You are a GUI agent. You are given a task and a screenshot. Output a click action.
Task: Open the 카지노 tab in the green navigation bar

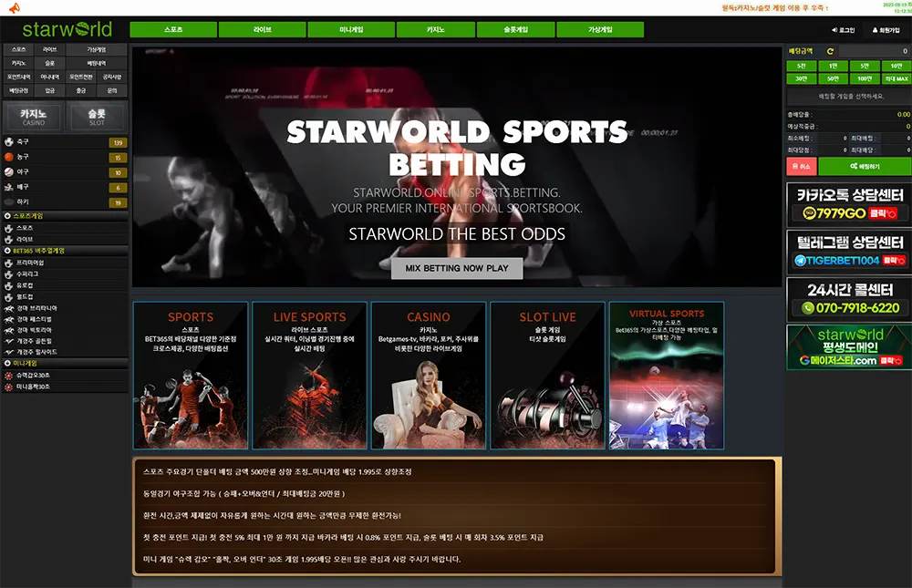tap(436, 30)
